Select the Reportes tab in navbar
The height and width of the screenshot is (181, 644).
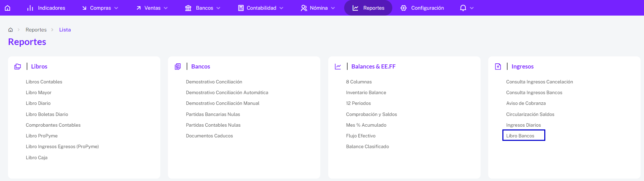pos(368,8)
